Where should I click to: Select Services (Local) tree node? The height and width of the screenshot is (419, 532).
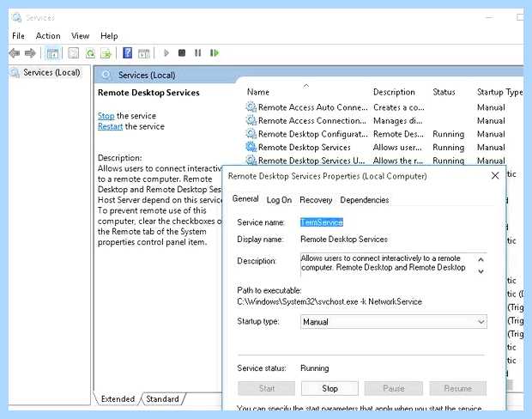coord(51,72)
